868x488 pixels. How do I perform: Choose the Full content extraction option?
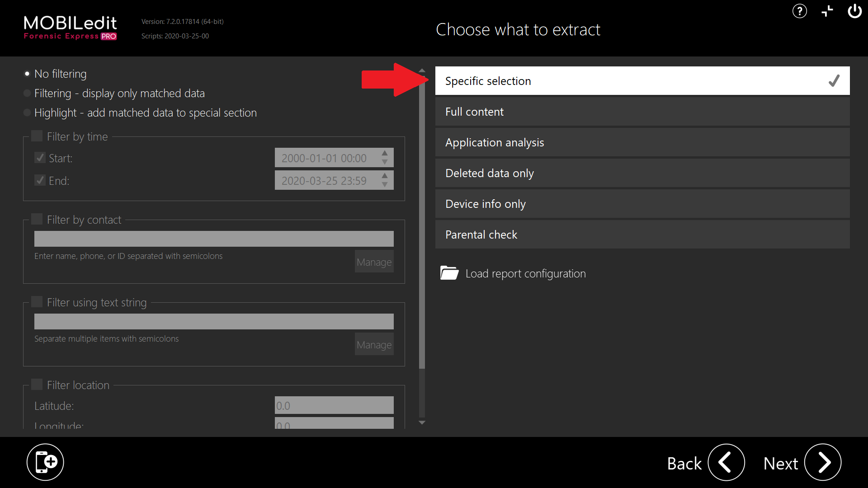pos(642,112)
